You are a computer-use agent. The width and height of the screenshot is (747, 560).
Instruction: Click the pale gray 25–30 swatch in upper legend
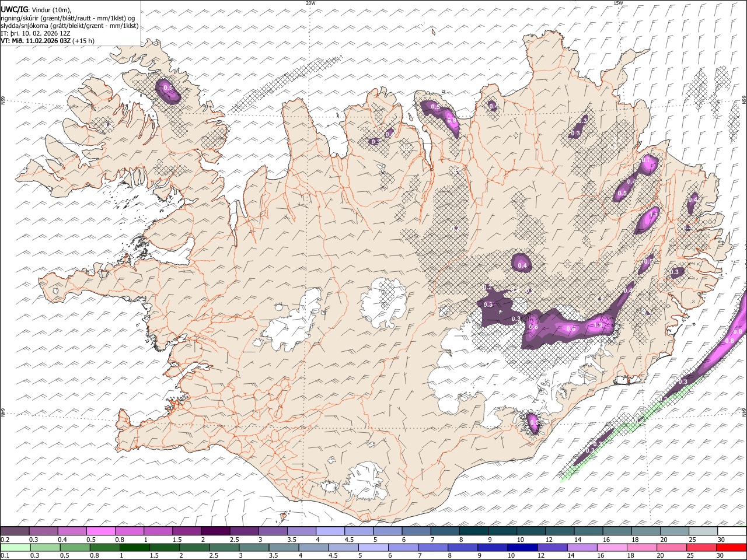tap(703, 531)
